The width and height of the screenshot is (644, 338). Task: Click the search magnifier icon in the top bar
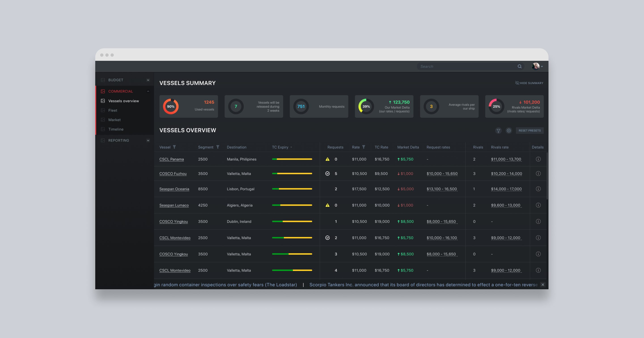tap(520, 66)
